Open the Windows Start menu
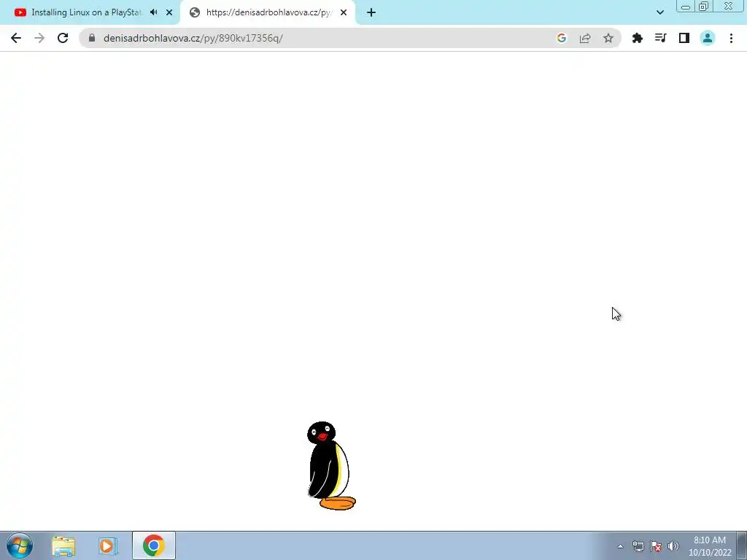The image size is (747, 560). (20, 545)
